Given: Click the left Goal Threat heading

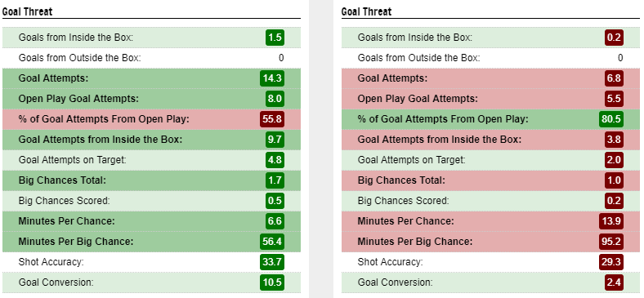Looking at the screenshot, I should 27,11.
